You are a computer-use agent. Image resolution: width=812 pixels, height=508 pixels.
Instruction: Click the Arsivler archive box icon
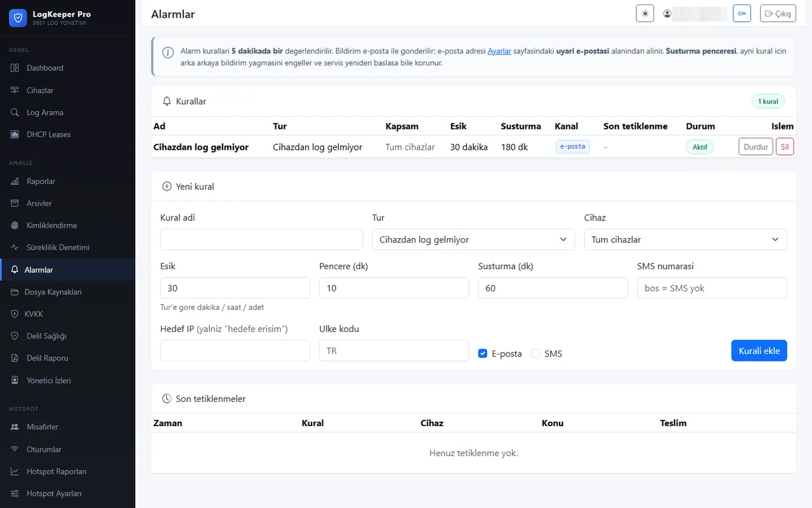click(x=15, y=203)
